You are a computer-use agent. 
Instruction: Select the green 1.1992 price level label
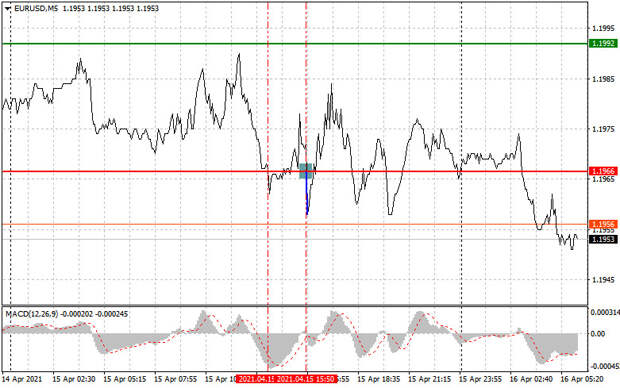[x=603, y=43]
